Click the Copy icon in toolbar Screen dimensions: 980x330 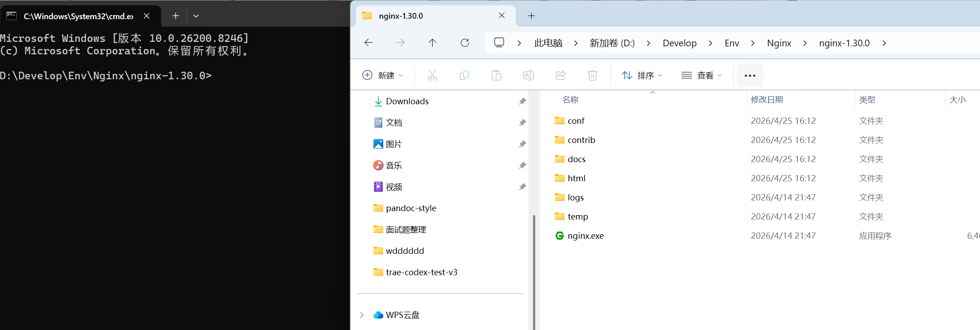[x=464, y=75]
